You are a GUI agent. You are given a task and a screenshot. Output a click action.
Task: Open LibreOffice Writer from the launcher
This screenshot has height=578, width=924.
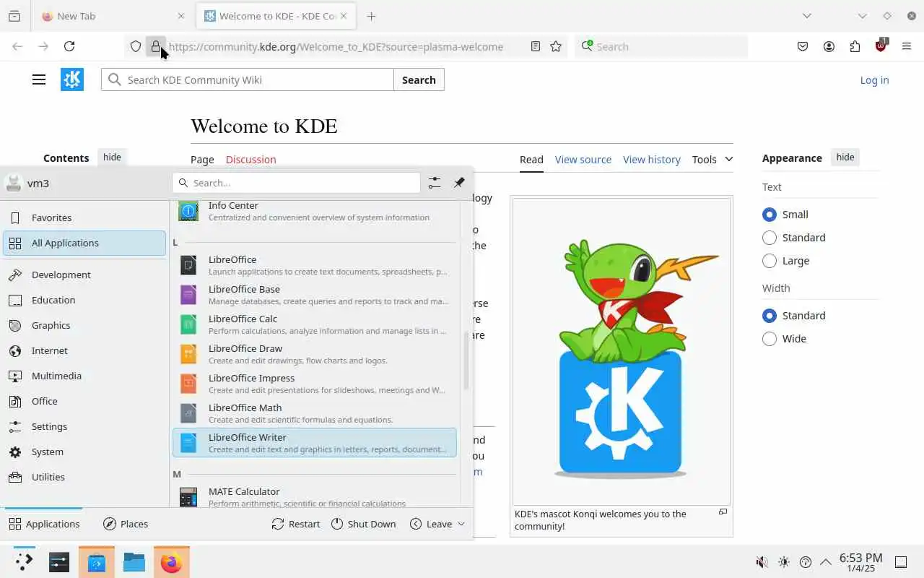pyautogui.click(x=315, y=442)
